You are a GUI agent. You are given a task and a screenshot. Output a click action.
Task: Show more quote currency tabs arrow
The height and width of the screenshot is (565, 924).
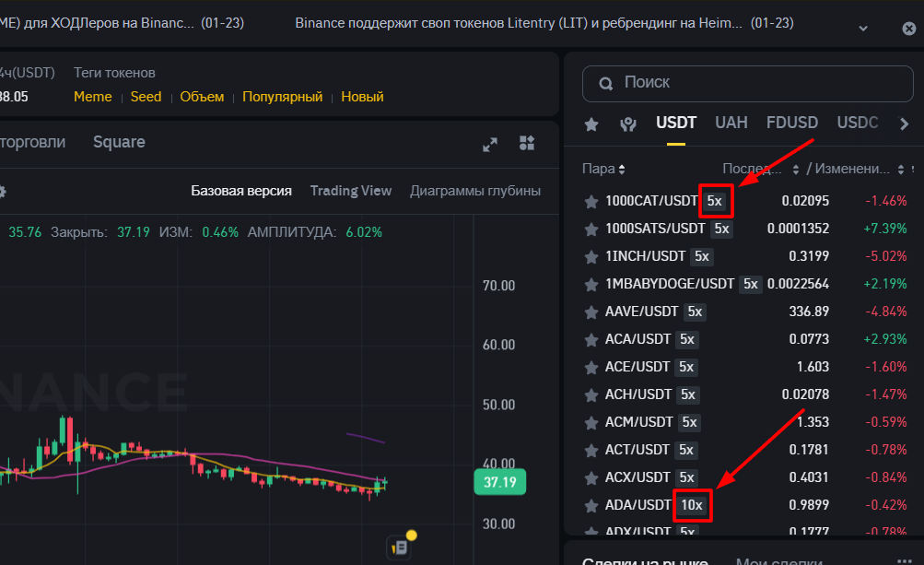tap(904, 124)
